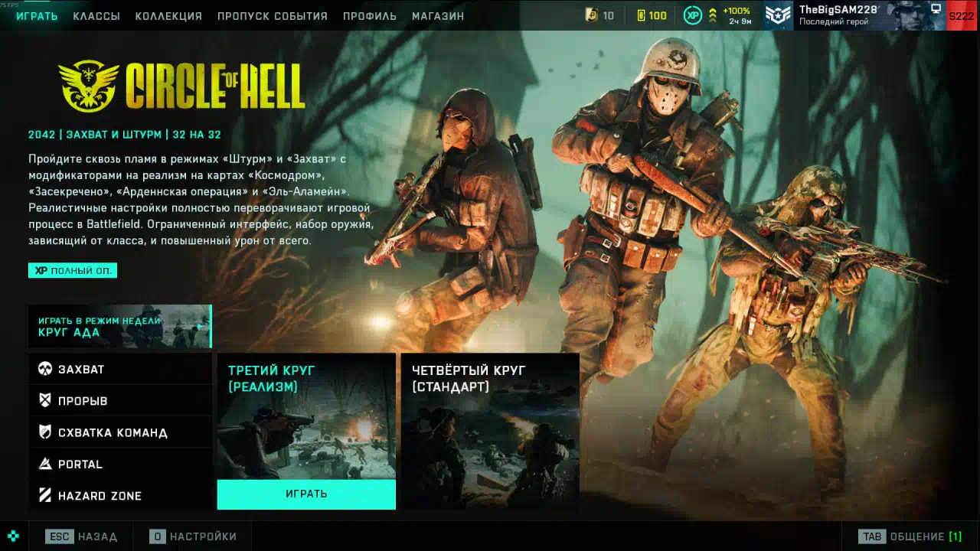The image size is (980, 551).
Task: Click the XP ПОЛНЫЙ ОП. badge
Action: pyautogui.click(x=73, y=270)
